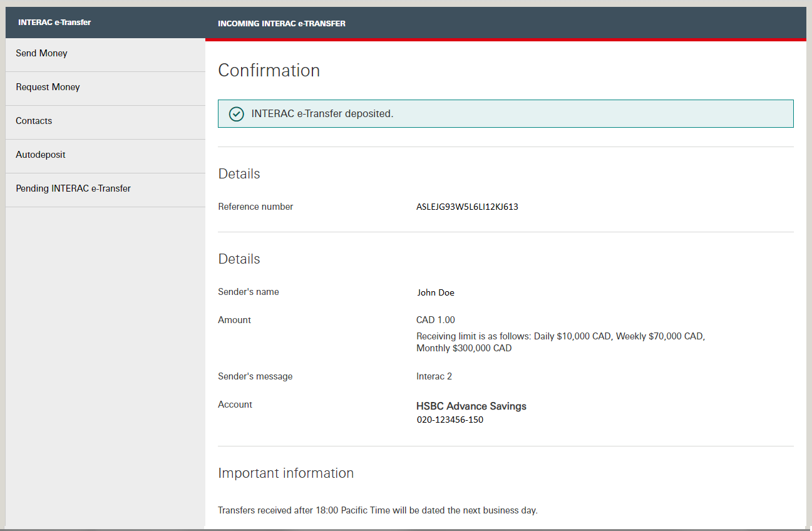
Task: Open Pending INTERAC e-Transfer item
Action: pyautogui.click(x=105, y=188)
